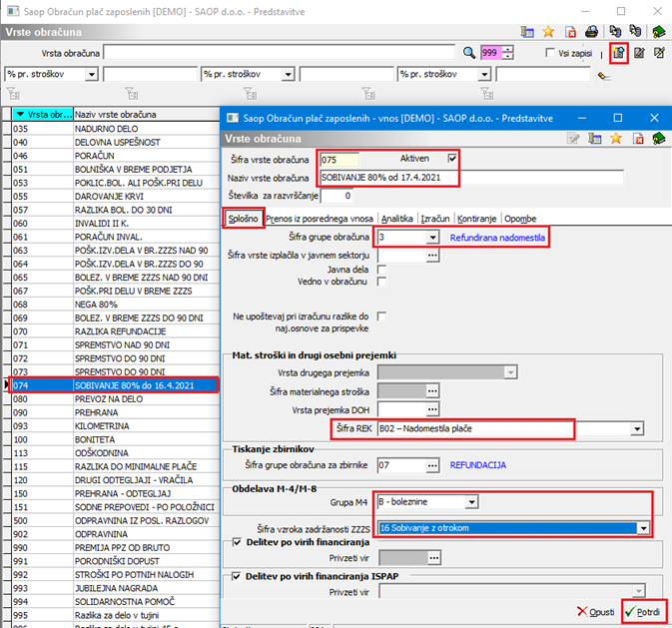Expand the leftmost % pr. stroškov filter dropdown
Screen dimensions: 672x628
91,75
